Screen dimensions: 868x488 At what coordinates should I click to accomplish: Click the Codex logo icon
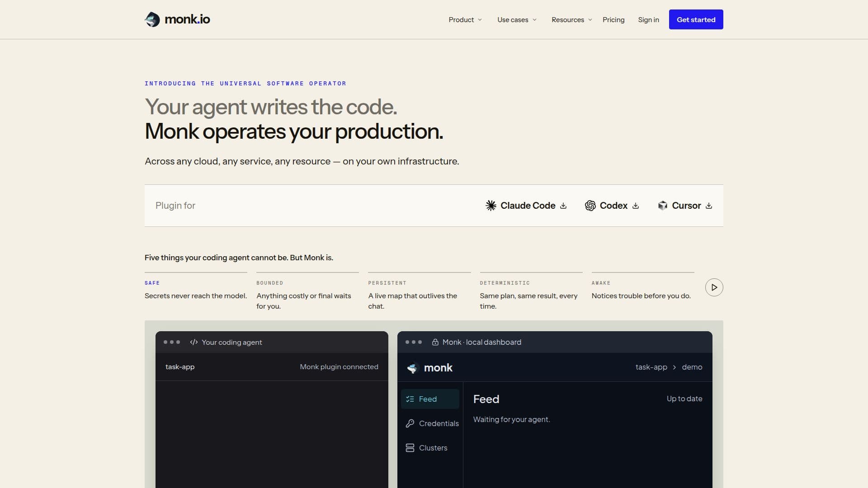click(x=590, y=206)
